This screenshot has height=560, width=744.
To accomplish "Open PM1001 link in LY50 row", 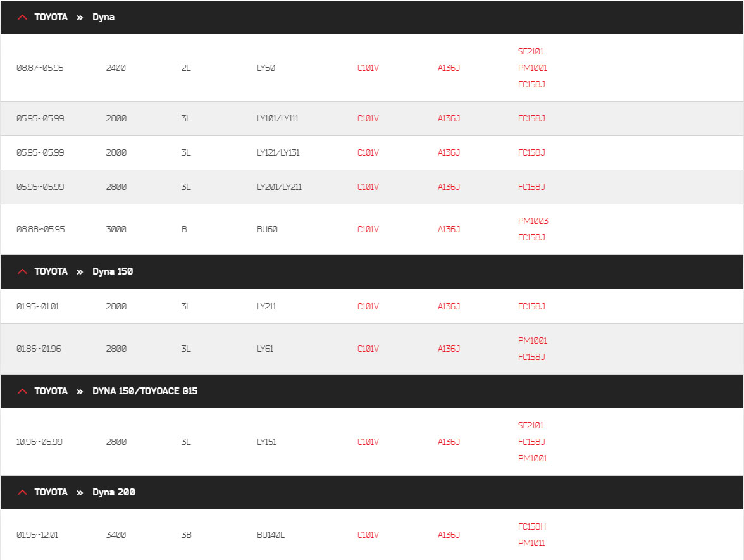I will click(x=533, y=68).
